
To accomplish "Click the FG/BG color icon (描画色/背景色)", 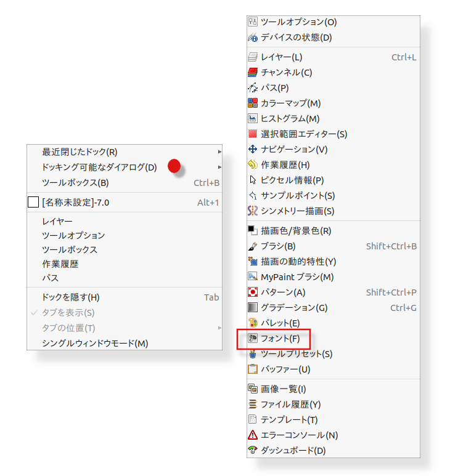I will 253,231.
